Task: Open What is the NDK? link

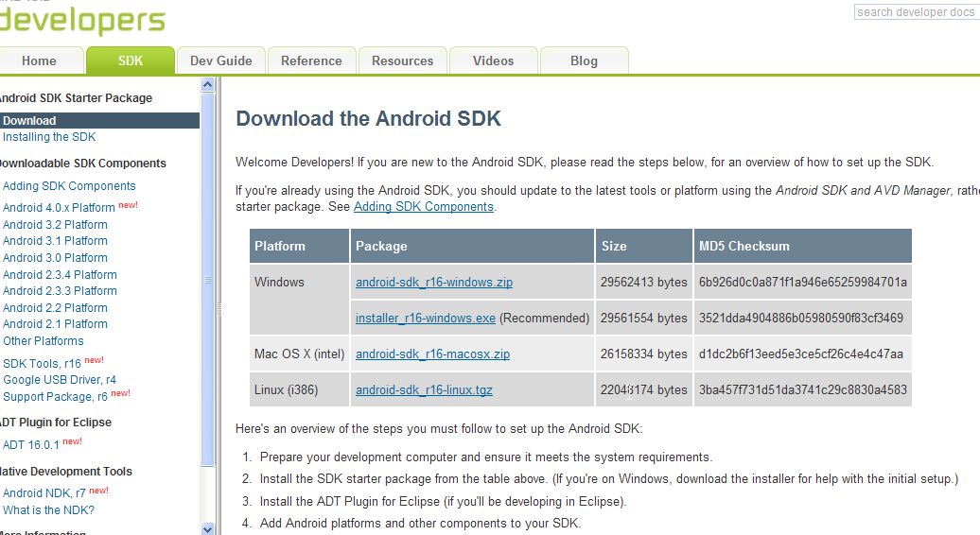Action: pyautogui.click(x=48, y=510)
